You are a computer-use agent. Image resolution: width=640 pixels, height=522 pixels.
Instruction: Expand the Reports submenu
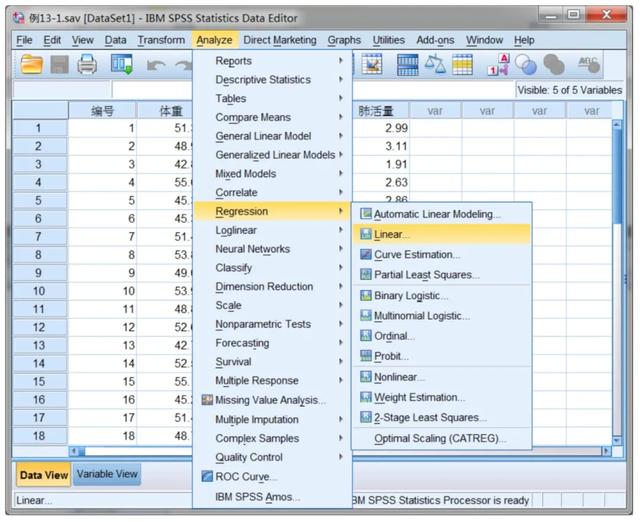pyautogui.click(x=272, y=61)
